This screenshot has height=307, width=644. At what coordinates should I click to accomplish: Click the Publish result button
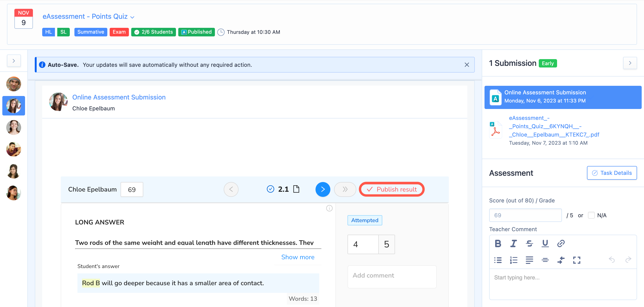click(392, 189)
